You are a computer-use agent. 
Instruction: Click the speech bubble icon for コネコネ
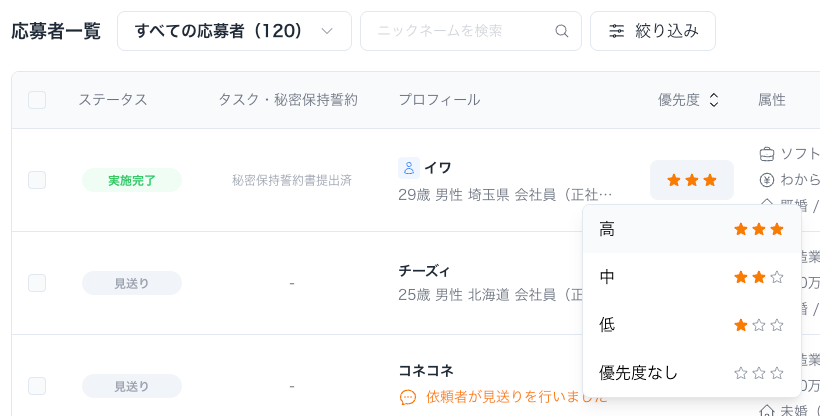[x=408, y=397]
